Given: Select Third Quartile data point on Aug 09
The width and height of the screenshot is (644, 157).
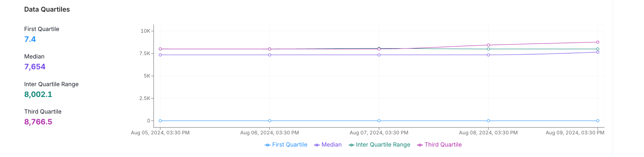Looking at the screenshot, I should point(598,42).
